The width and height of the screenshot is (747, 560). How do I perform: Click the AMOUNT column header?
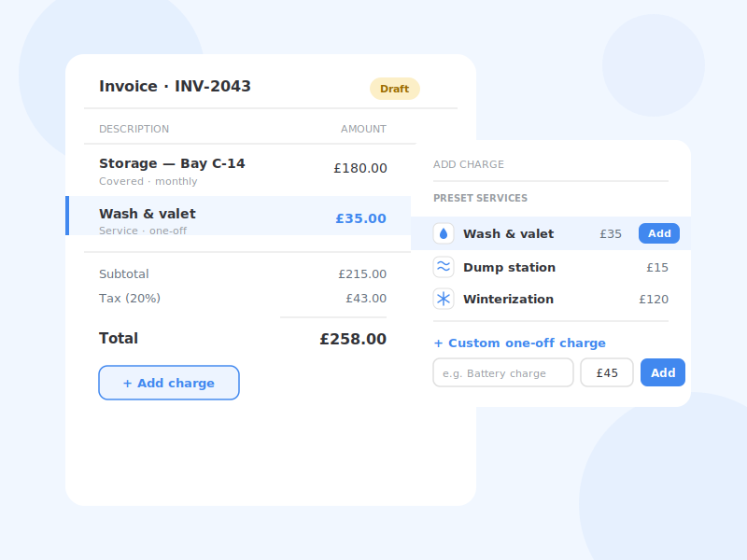[x=363, y=129]
